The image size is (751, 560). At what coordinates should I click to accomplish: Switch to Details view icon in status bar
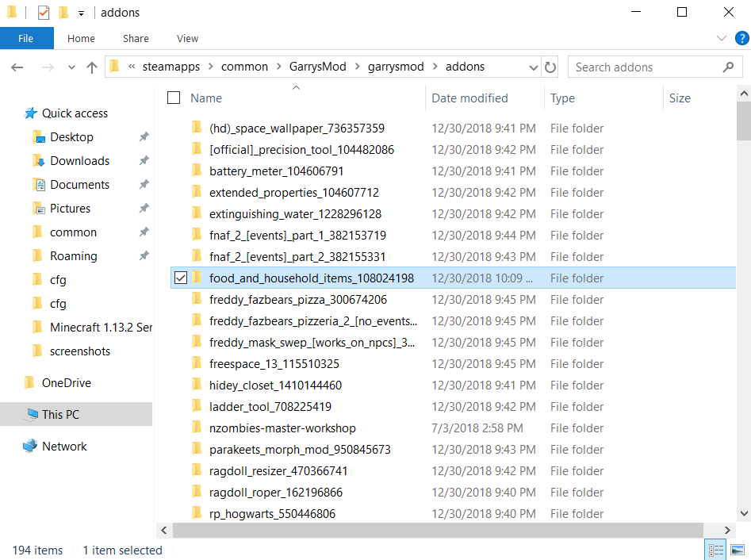pos(716,550)
